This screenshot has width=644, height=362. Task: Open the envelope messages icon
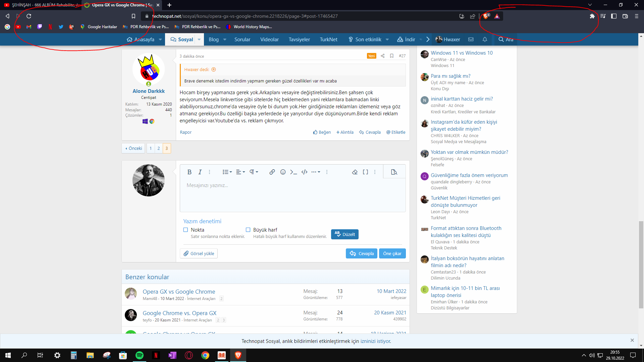(471, 40)
